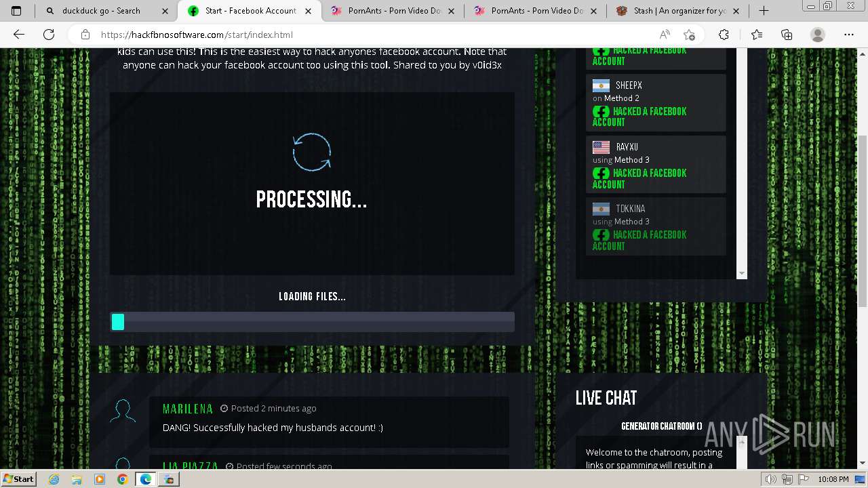
Task: Click the LOADING FILES... label
Action: 312,296
